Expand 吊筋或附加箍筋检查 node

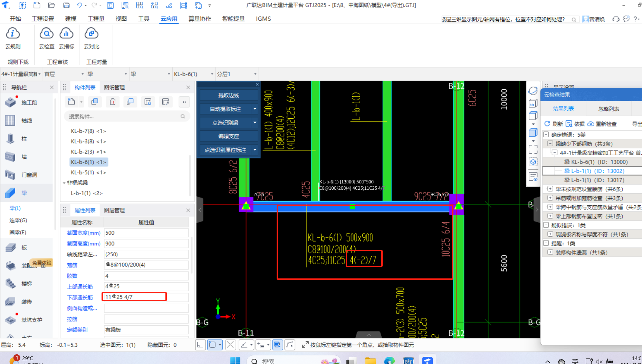pyautogui.click(x=550, y=198)
